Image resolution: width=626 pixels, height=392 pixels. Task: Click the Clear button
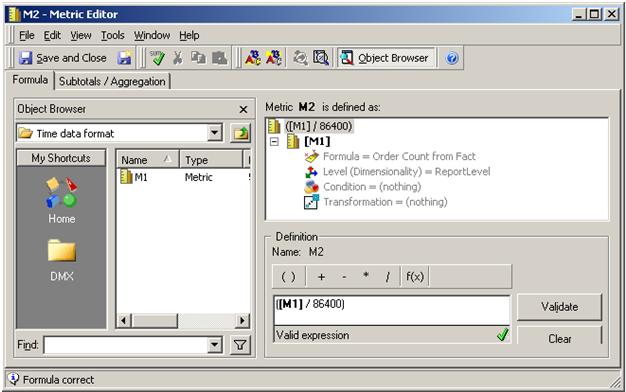click(x=559, y=339)
